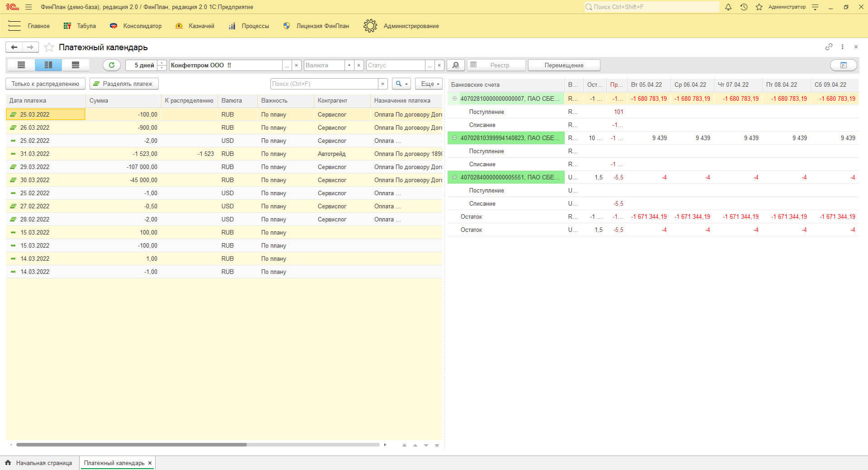Viewport: 868px width, 470px height.
Task: Open Лицензия ФинПлан section
Action: (316, 26)
